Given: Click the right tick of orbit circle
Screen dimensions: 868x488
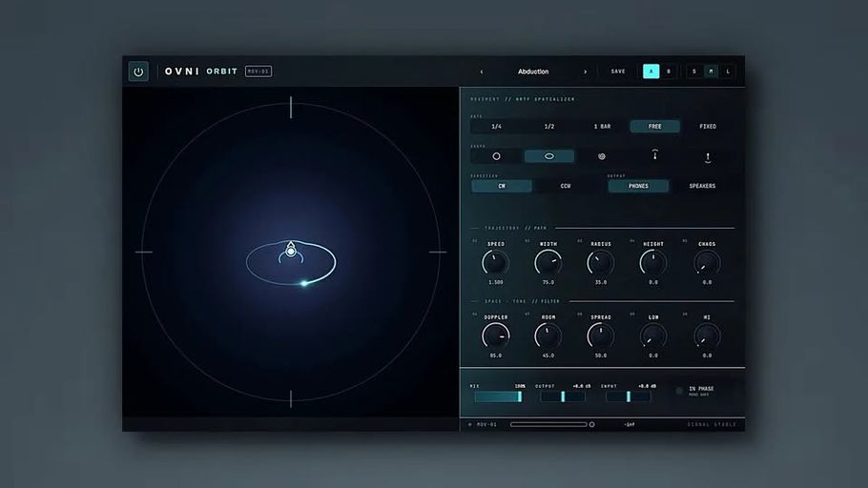Looking at the screenshot, I should click(437, 252).
